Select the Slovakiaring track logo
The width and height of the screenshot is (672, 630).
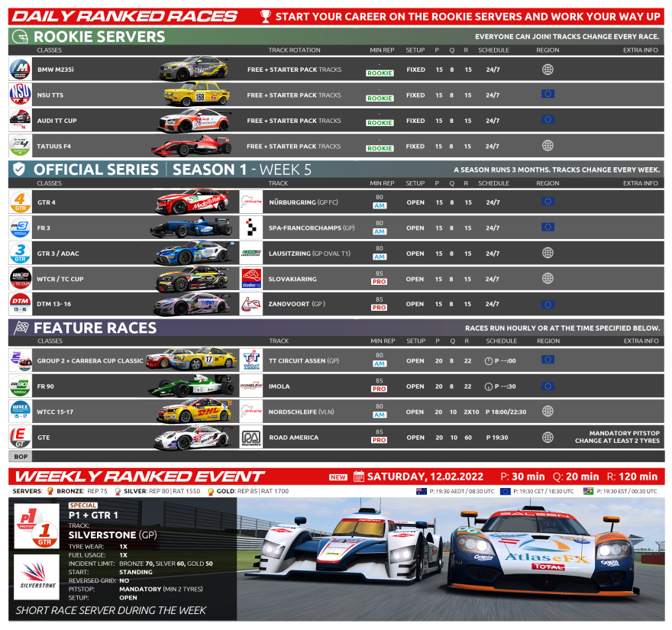250,279
